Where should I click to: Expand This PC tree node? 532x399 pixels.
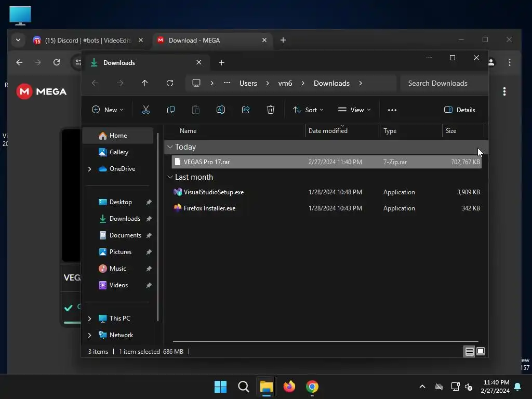coord(89,318)
